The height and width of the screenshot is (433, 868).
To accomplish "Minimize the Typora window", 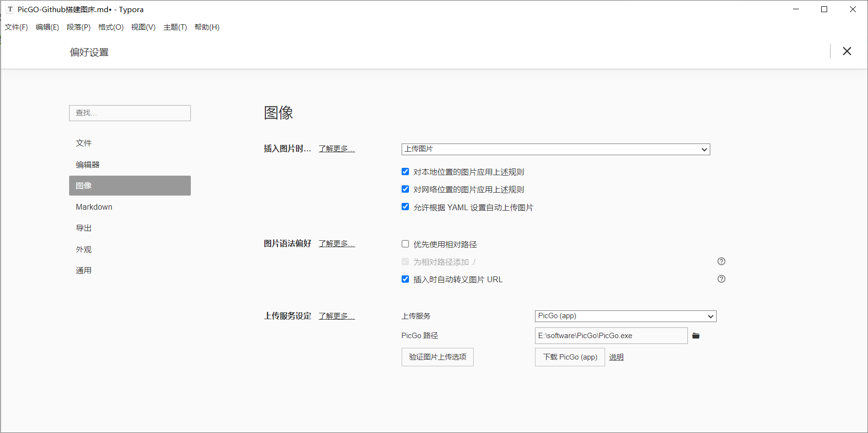I will [x=796, y=9].
